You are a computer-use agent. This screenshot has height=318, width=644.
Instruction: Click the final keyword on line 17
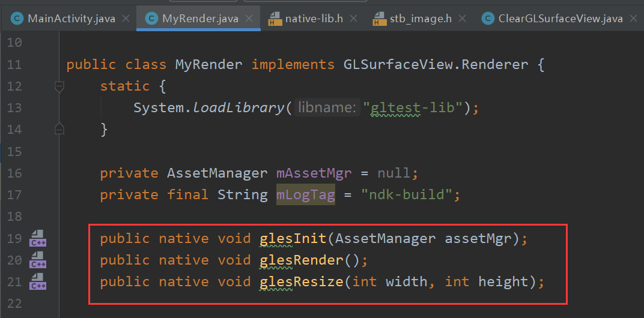point(187,194)
